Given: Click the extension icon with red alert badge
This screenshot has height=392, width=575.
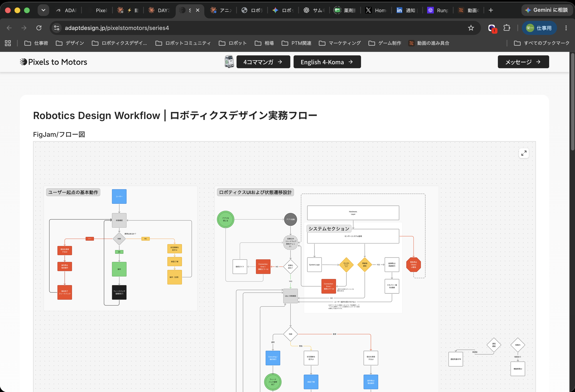Looking at the screenshot, I should pos(492,28).
